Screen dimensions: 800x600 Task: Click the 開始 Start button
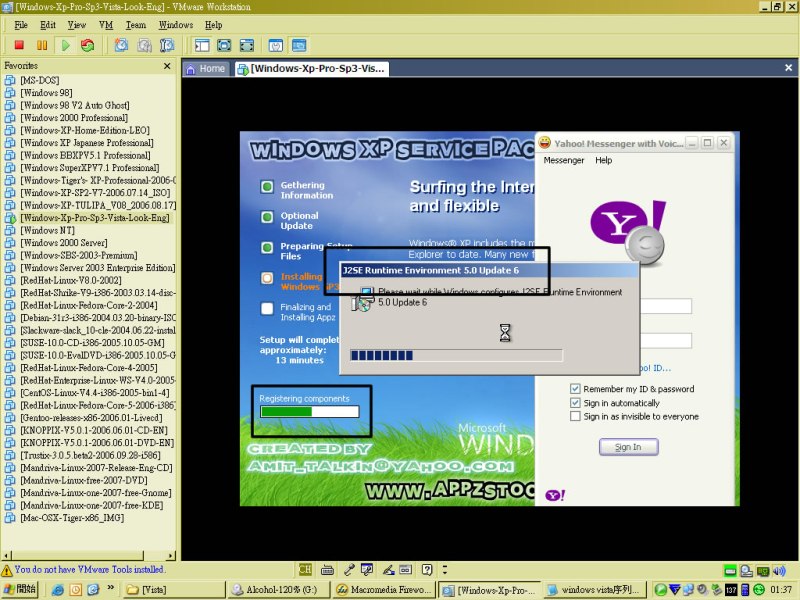20,589
